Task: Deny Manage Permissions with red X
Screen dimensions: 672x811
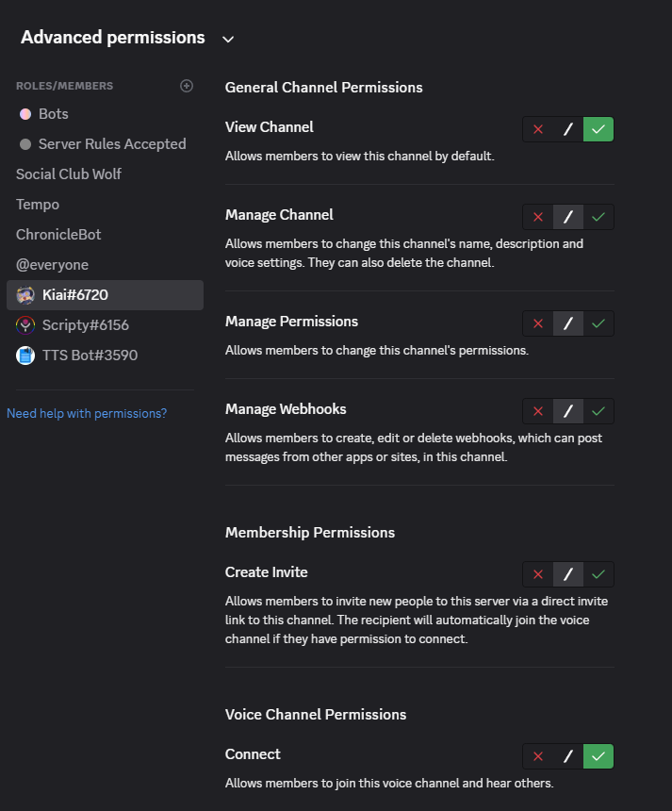Action: coord(538,323)
